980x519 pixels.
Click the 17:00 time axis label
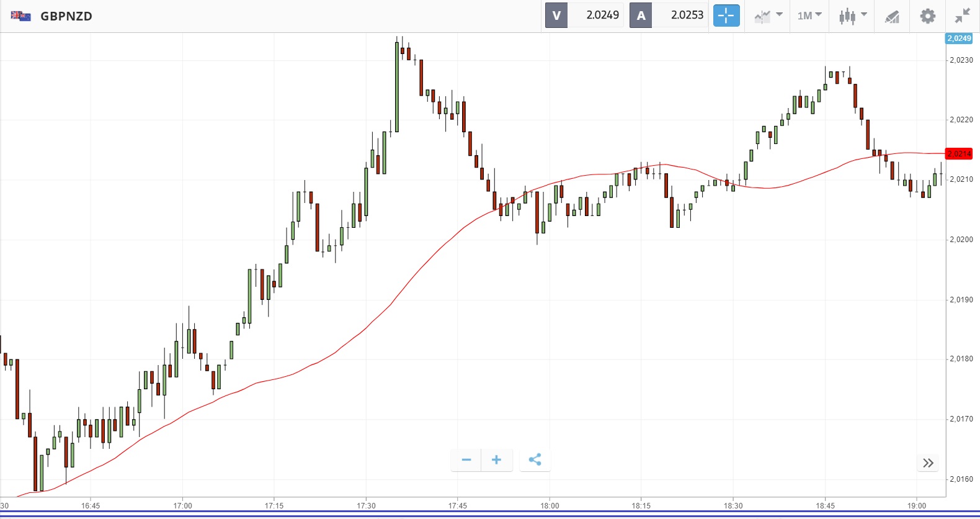point(182,506)
